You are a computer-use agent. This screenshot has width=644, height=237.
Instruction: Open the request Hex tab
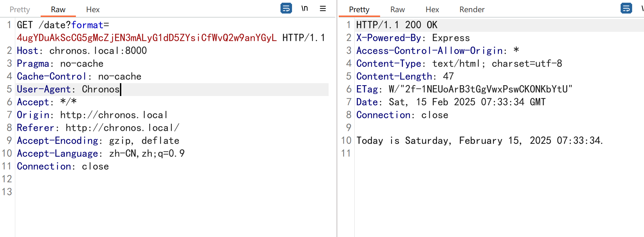coord(93,9)
